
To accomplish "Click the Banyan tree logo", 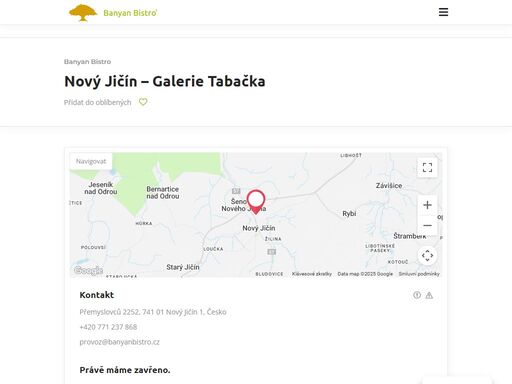I will 83,13.
